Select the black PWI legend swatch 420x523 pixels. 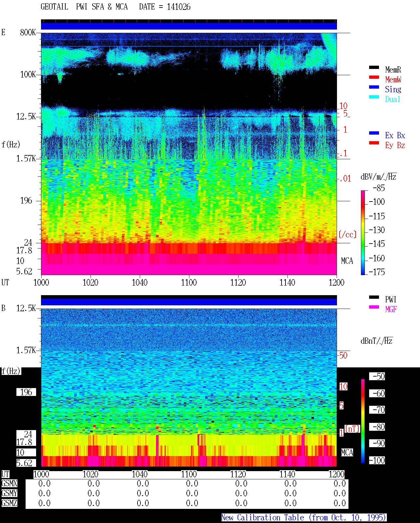click(x=374, y=297)
